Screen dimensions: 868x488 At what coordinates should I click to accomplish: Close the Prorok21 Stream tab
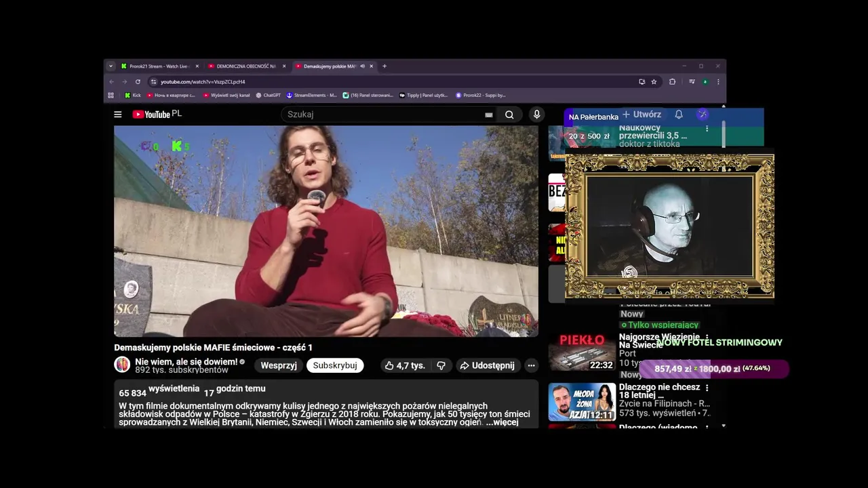(197, 66)
